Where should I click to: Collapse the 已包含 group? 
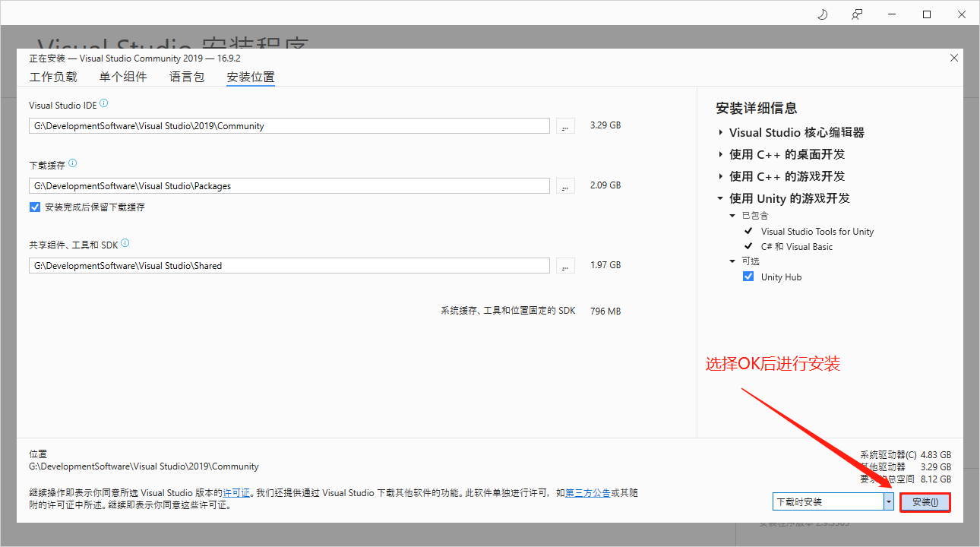click(732, 216)
